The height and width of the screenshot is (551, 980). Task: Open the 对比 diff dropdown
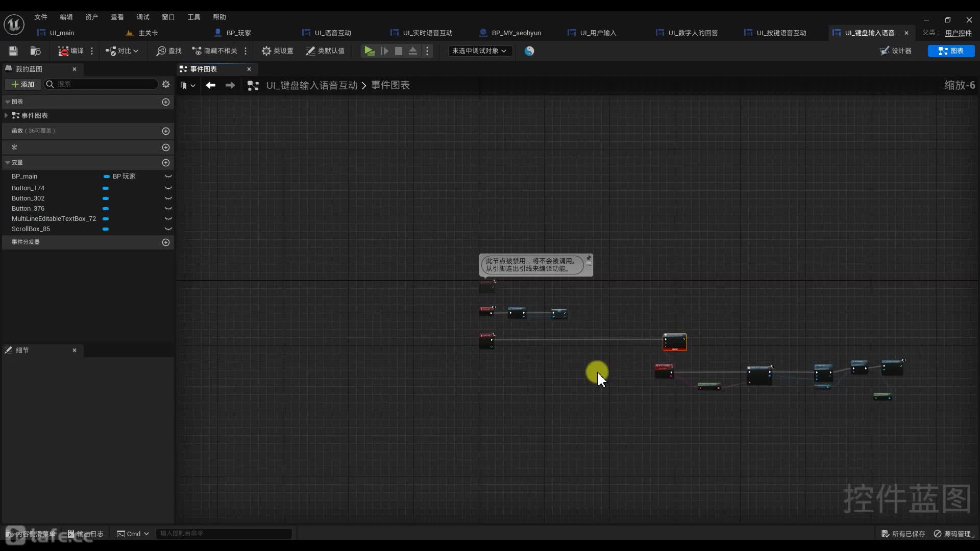(121, 51)
